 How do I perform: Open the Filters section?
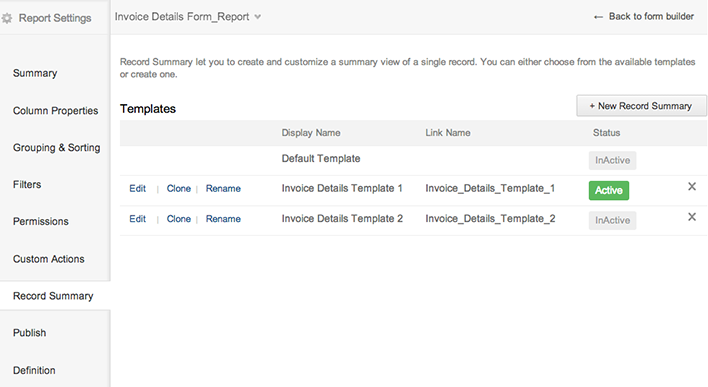(x=27, y=184)
